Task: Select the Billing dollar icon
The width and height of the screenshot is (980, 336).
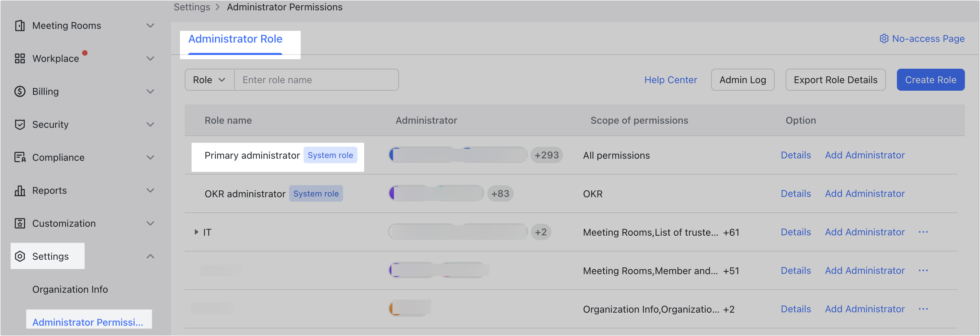Action: tap(21, 91)
